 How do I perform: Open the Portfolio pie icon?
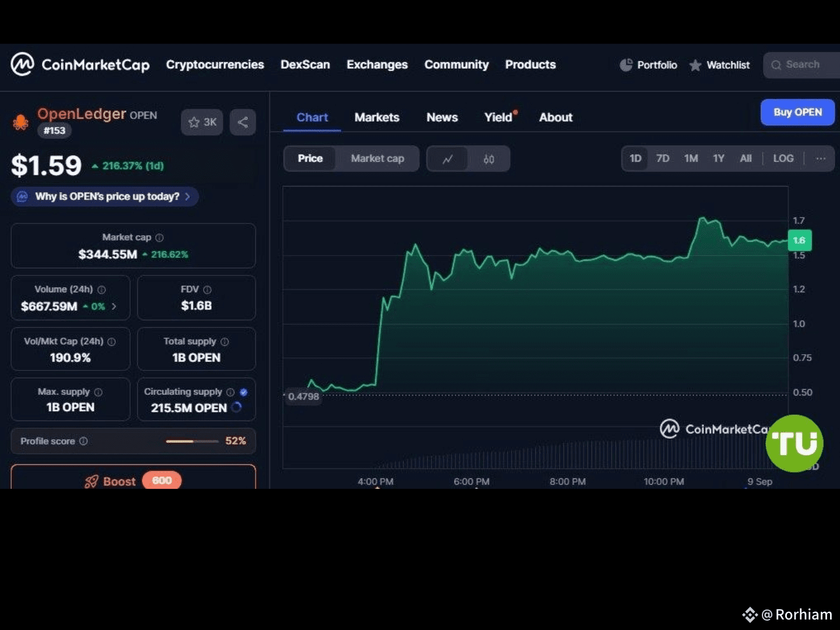(x=626, y=65)
